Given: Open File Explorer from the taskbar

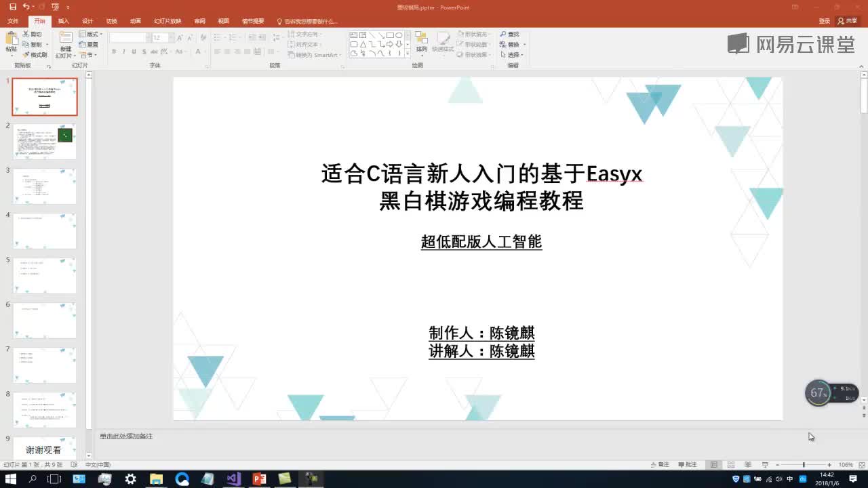Looking at the screenshot, I should point(156,479).
